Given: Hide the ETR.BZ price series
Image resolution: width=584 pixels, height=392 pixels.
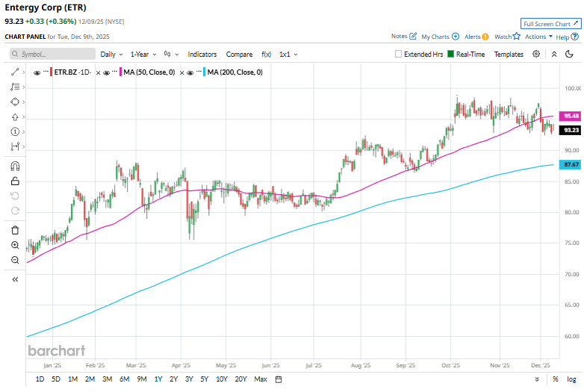Looking at the screenshot, I should tap(38, 72).
